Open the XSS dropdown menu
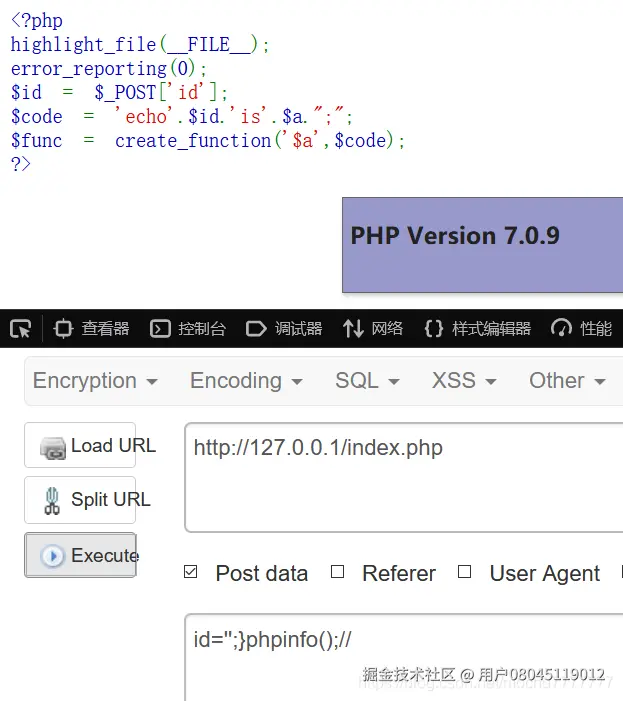Viewport: 623px width, 701px height. pos(464,381)
